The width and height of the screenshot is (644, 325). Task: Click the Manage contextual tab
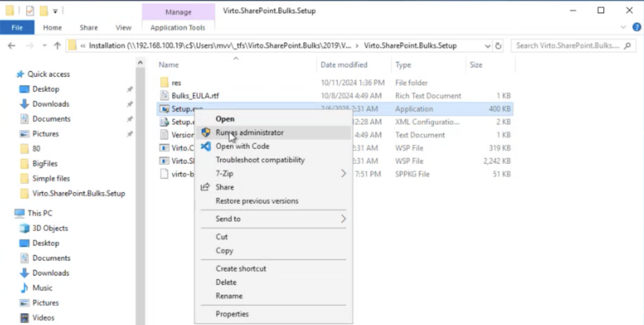(x=178, y=12)
